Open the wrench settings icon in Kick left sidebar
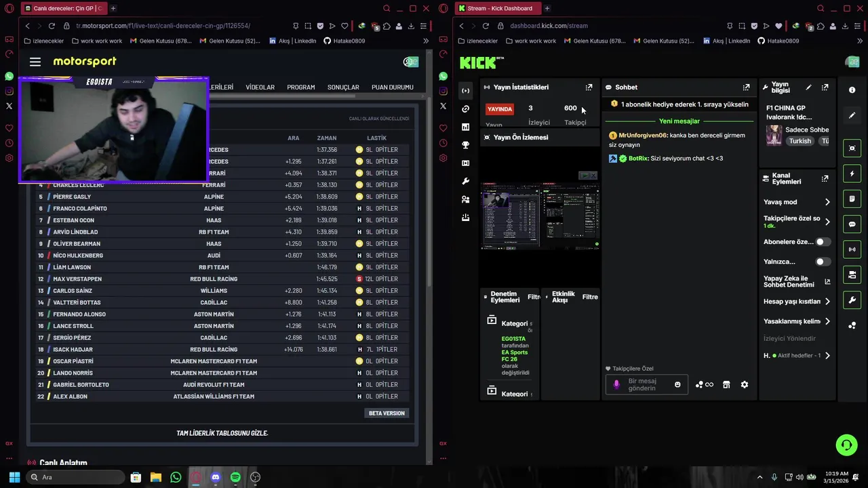The height and width of the screenshot is (488, 868). pyautogui.click(x=465, y=182)
